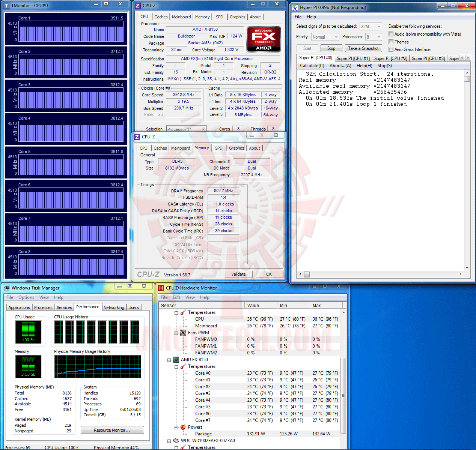Open the Options menu in Task Manager
Viewport: 476px width, 450px height.
26,297
